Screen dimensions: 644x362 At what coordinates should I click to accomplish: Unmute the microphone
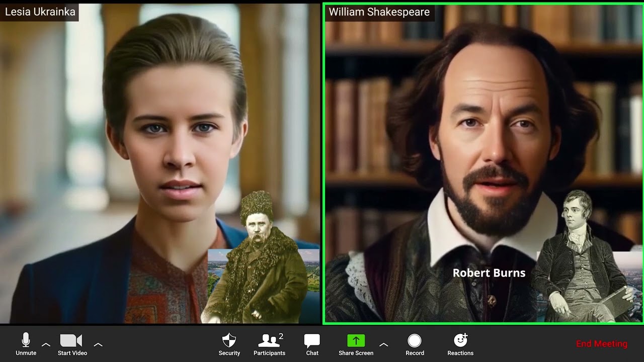(26, 344)
